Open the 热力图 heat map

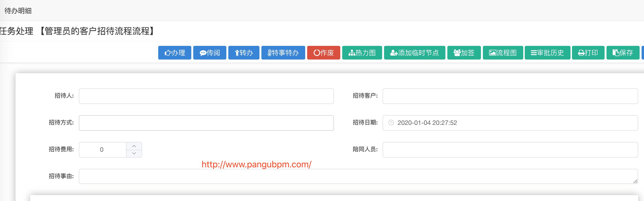point(362,53)
